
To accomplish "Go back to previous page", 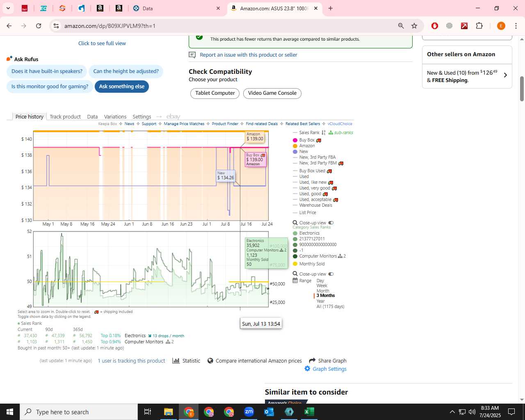I will click(9, 26).
